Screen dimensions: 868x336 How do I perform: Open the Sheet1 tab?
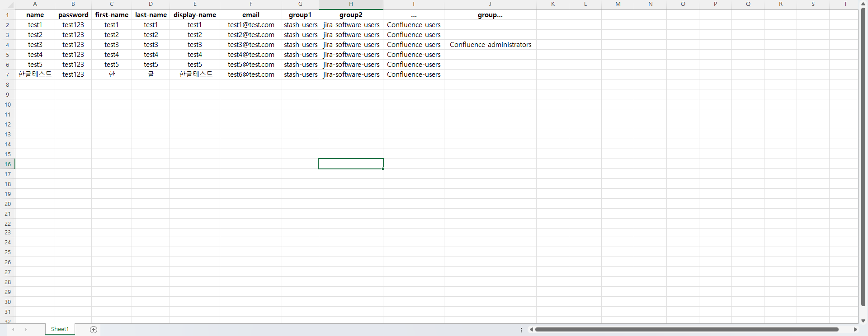point(60,329)
